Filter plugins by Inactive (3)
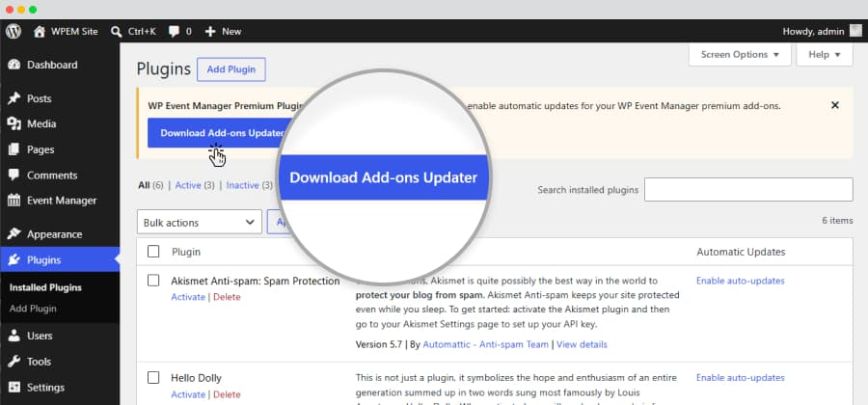The height and width of the screenshot is (405, 868). click(x=250, y=185)
